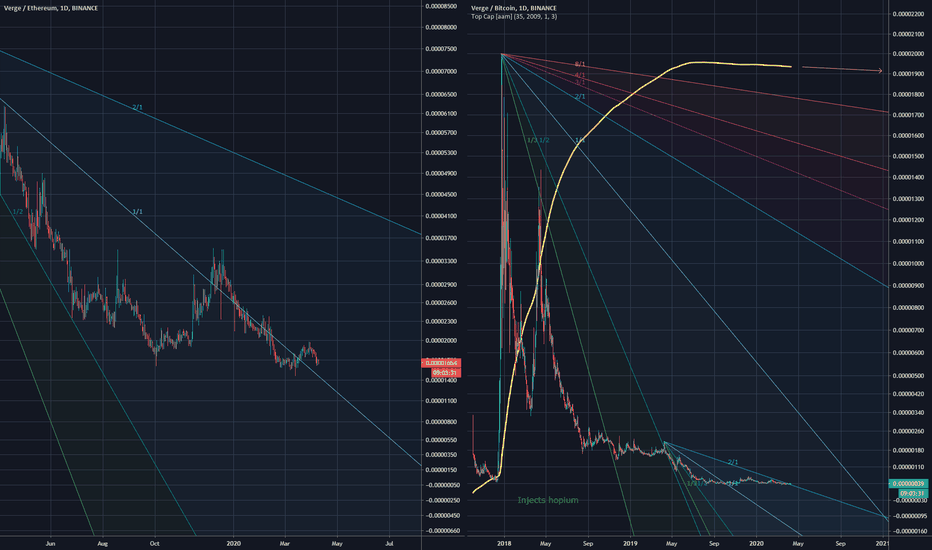This screenshot has height=550, width=932.
Task: Click the 0.00000260 price axis value
Action: coord(909,432)
